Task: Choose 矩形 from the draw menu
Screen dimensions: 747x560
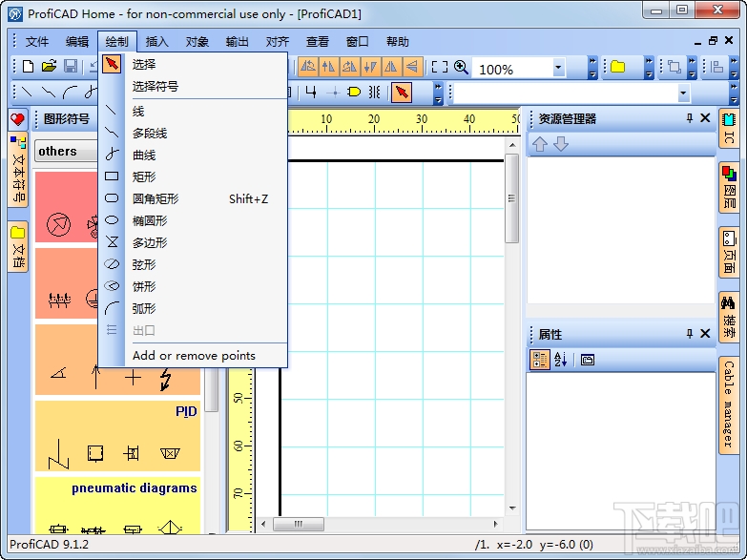Action: tap(193, 177)
